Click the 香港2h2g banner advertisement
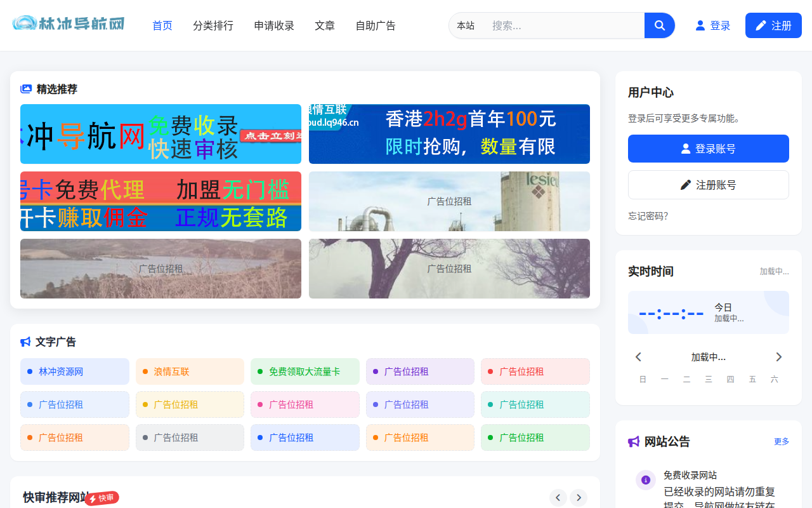This screenshot has width=812, height=508. coord(449,134)
